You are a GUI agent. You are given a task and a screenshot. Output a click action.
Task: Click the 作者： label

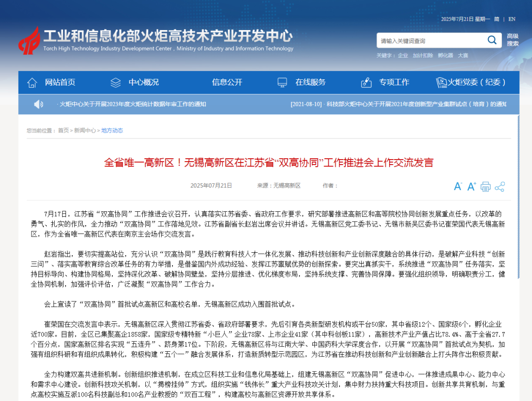tap(330, 186)
